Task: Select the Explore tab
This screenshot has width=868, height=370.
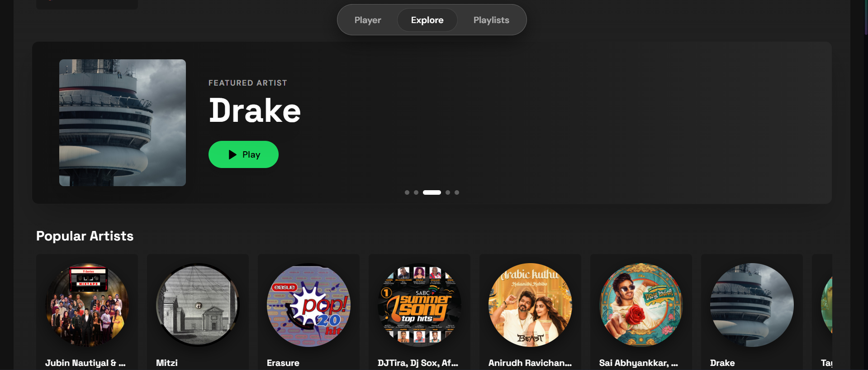Action: [427, 20]
